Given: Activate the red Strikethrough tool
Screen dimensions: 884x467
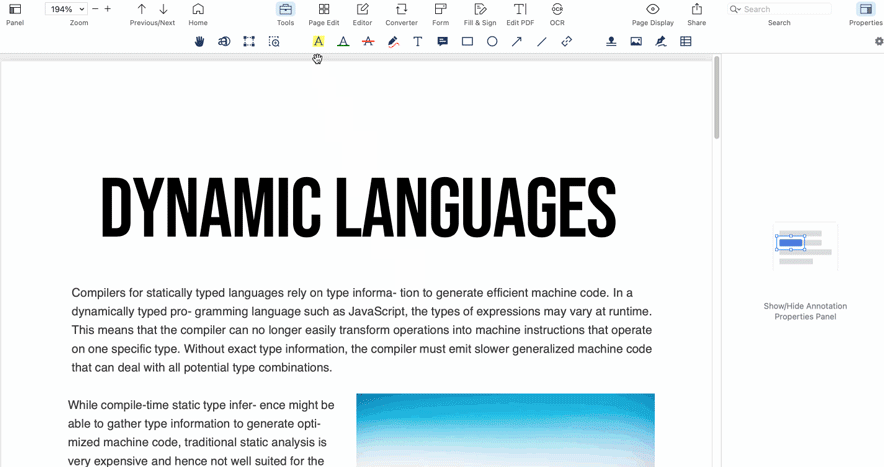Looking at the screenshot, I should point(368,41).
